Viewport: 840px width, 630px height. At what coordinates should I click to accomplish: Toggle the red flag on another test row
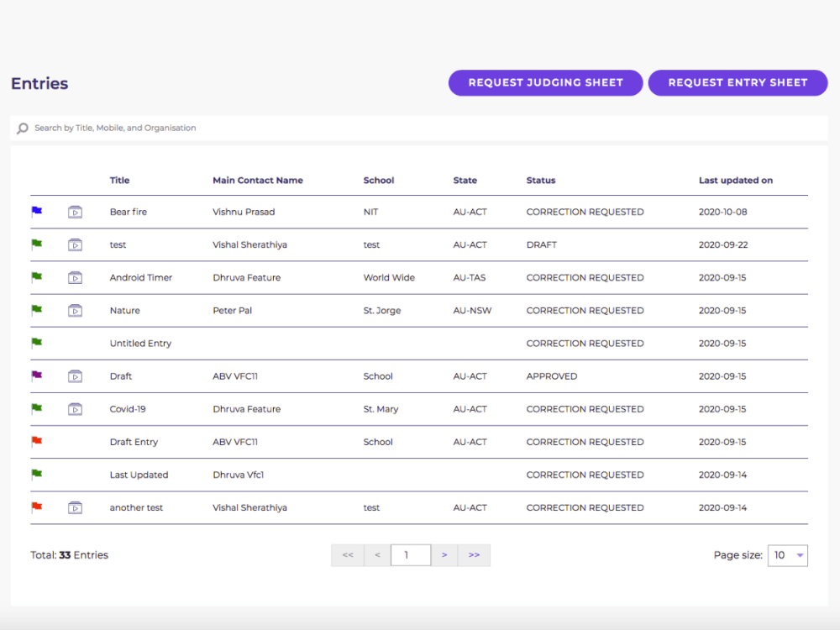37,507
